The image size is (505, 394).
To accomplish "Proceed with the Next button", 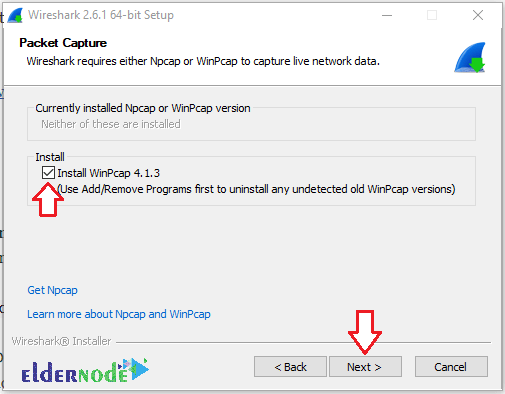I will (365, 367).
